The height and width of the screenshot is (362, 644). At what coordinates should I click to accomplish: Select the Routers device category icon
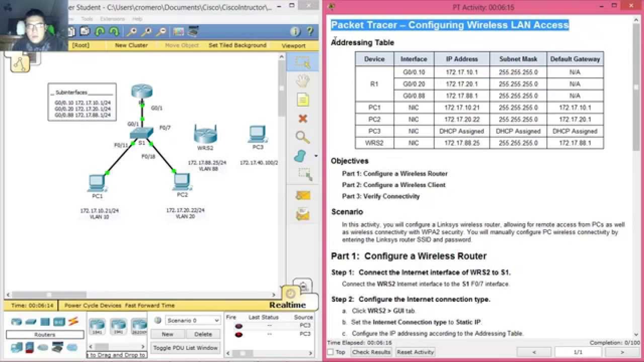[17, 322]
